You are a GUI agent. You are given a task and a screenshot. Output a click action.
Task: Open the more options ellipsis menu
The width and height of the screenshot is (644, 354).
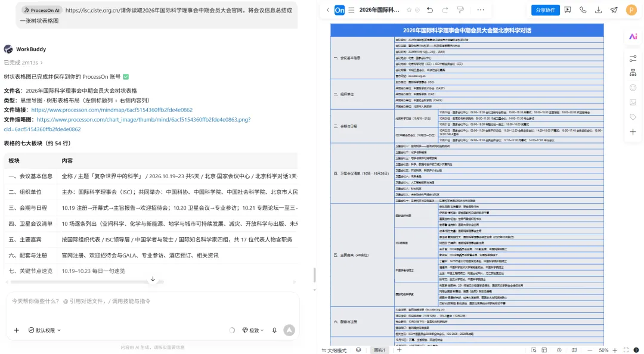click(x=481, y=10)
